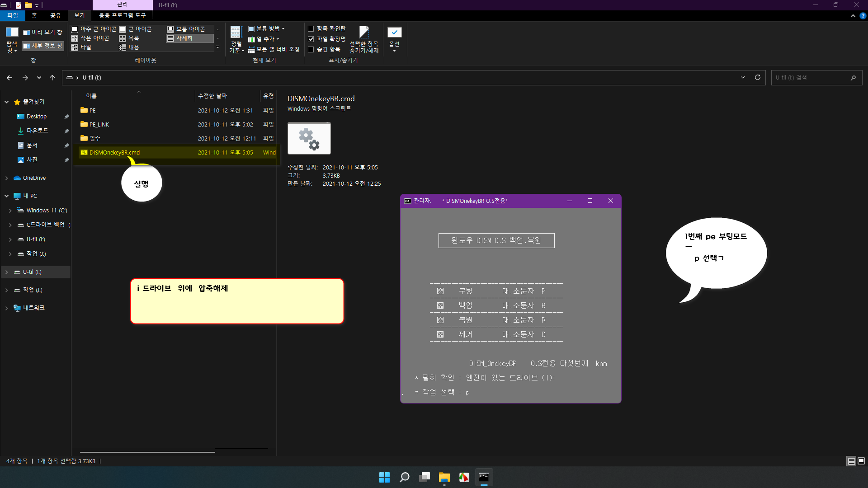Image resolution: width=868 pixels, height=488 pixels.
Task: Expand the layout gallery more arrow
Action: point(217,47)
